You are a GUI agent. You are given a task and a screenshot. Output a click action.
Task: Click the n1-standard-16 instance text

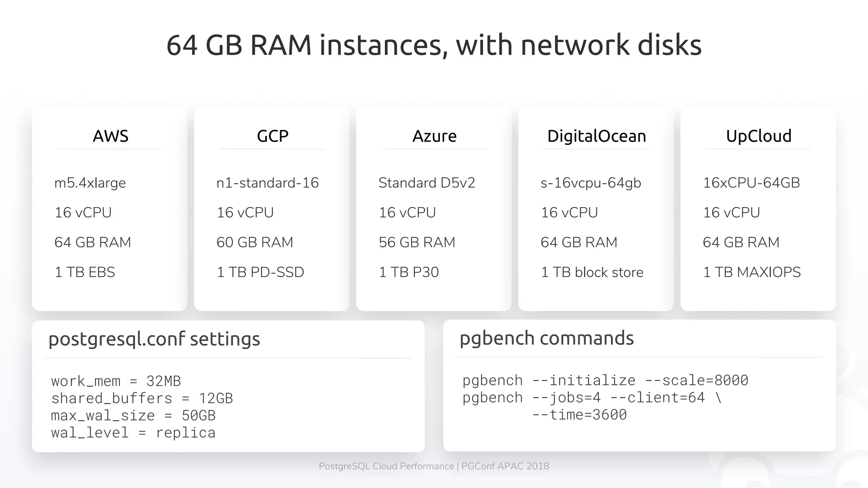(x=267, y=183)
